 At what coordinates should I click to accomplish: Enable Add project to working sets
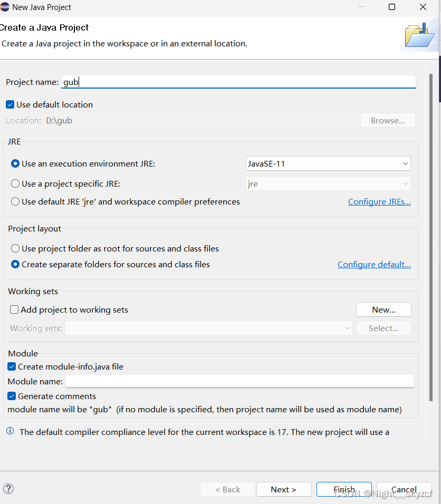click(14, 309)
